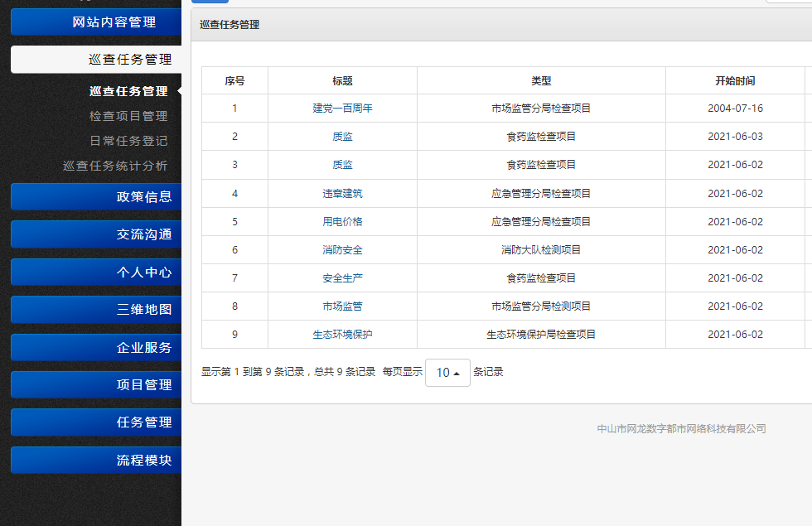The height and width of the screenshot is (526, 812).
Task: Open the 消防安全 task link
Action: tap(342, 250)
